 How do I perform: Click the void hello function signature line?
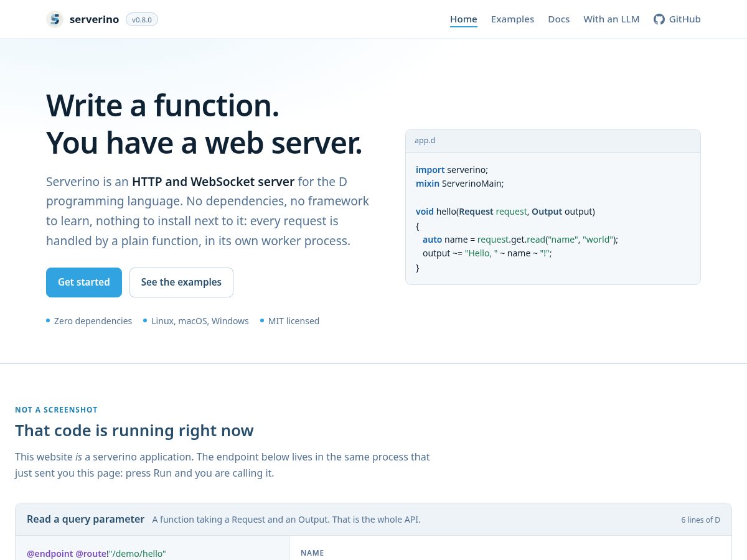pyautogui.click(x=505, y=212)
